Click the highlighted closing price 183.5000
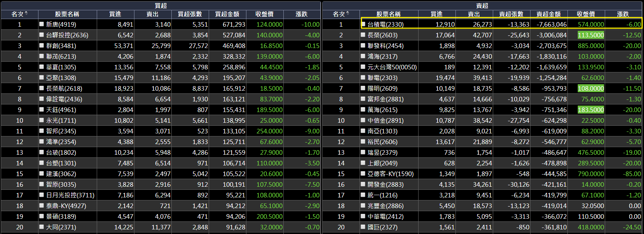644x234 pixels. pyautogui.click(x=591, y=110)
